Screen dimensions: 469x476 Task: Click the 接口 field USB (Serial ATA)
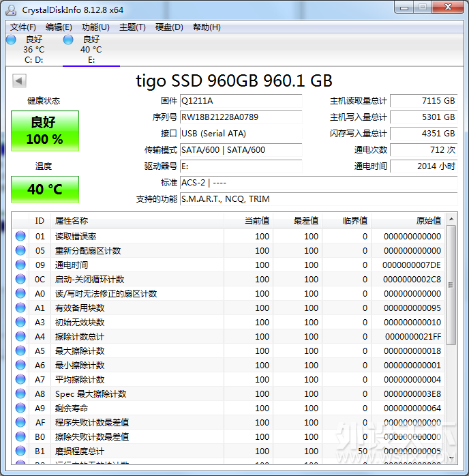point(241,134)
